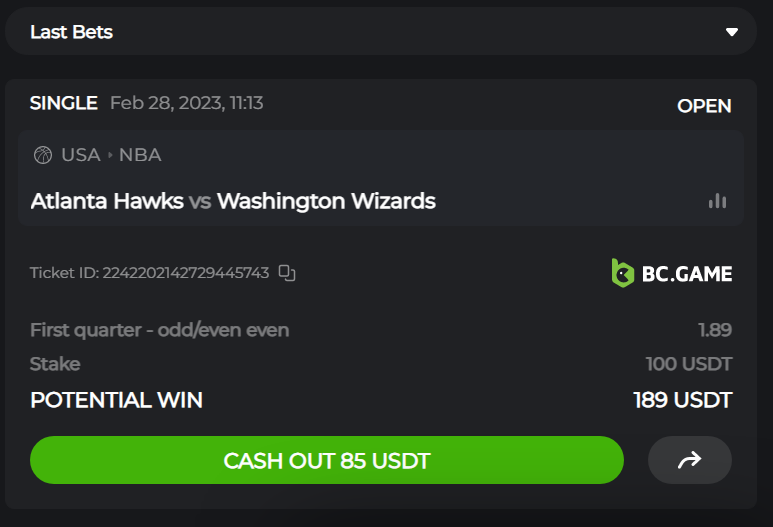Select the NBA league breadcrumb

[x=140, y=155]
